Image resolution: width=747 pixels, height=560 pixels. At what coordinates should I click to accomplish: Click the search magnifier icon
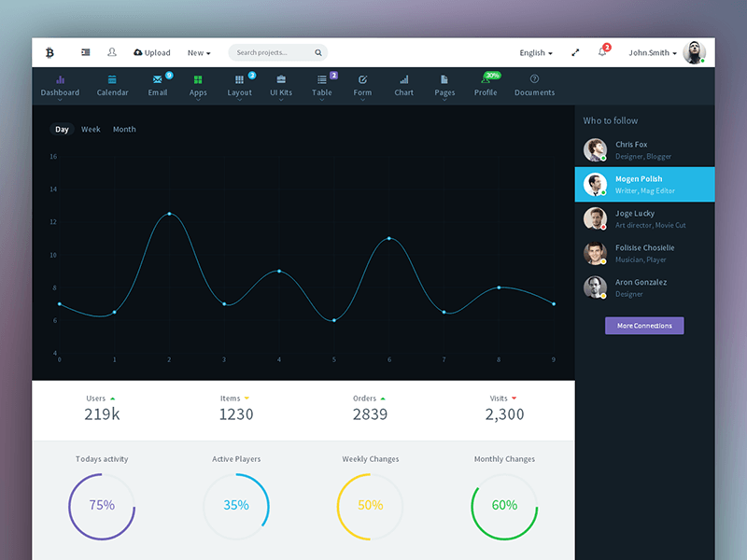[317, 53]
